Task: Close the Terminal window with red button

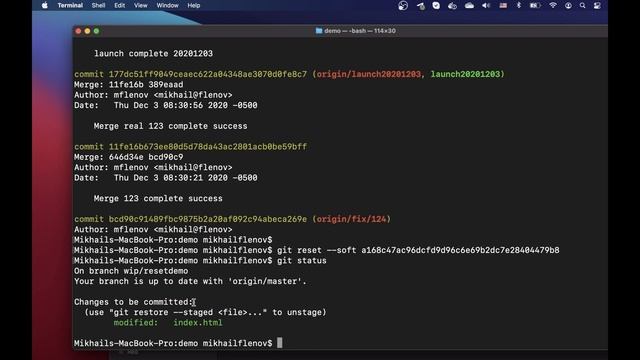Action: [x=78, y=31]
